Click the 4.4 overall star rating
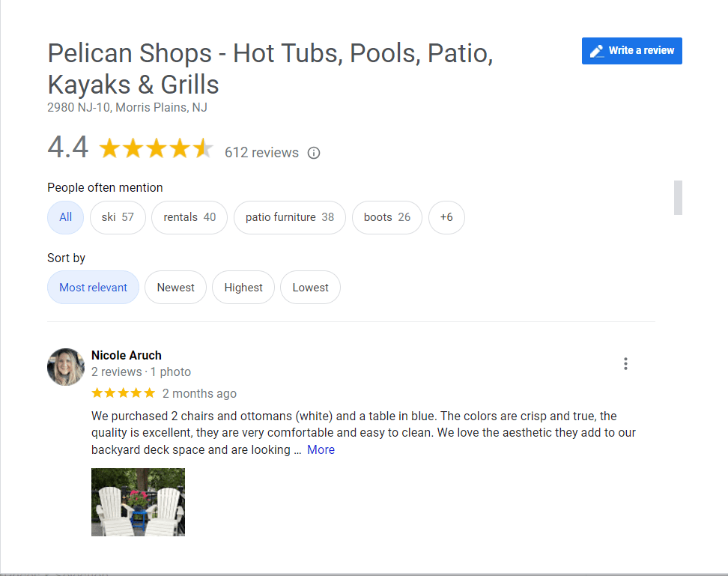Screen dimensions: 728x576 (156, 148)
